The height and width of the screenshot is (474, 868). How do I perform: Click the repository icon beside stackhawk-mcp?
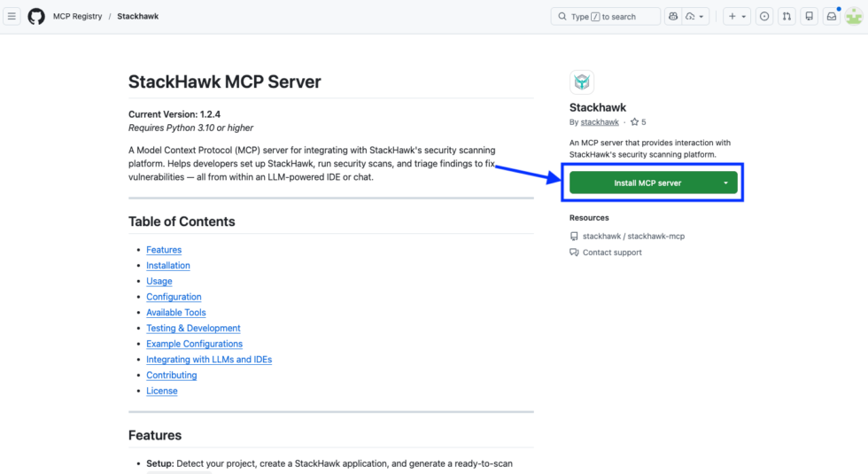[x=574, y=237]
